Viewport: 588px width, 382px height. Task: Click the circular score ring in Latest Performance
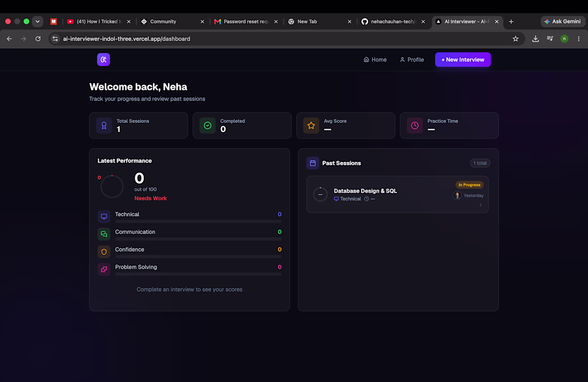pyautogui.click(x=112, y=186)
